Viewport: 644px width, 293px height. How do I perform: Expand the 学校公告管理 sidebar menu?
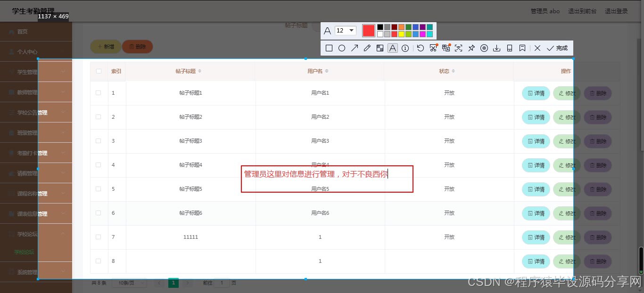point(36,113)
